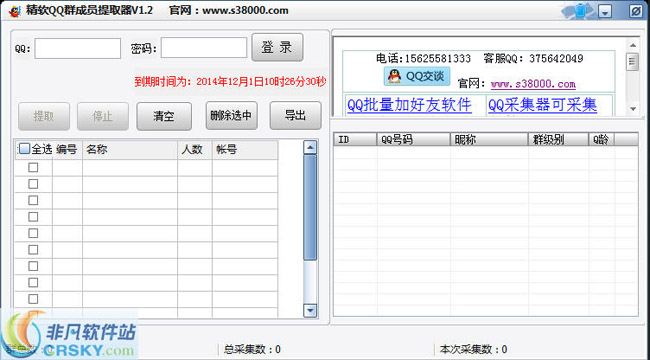Focus the QQ number input field
Image resolution: width=650 pixels, height=360 pixels.
tap(78, 49)
